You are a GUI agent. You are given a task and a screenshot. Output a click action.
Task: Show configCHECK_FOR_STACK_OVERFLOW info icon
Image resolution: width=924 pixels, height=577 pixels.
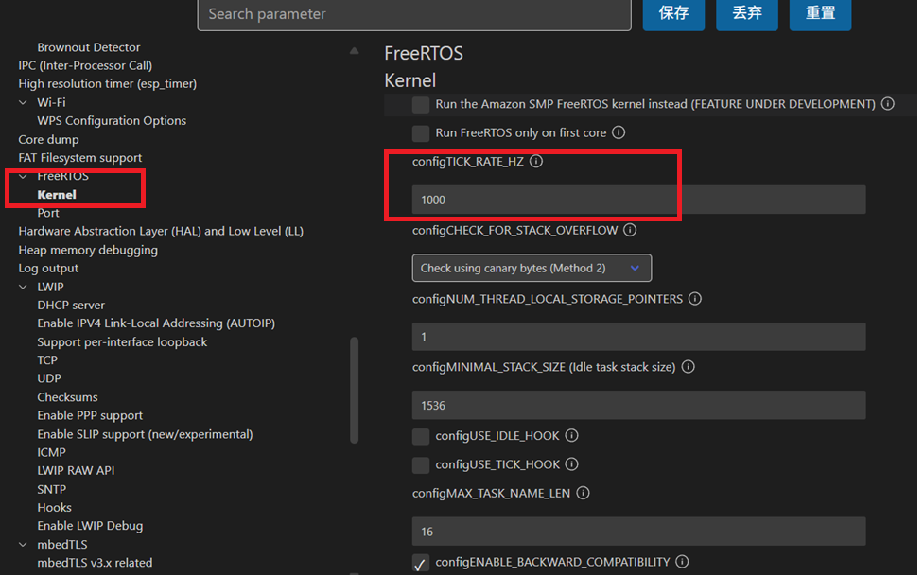click(x=630, y=230)
